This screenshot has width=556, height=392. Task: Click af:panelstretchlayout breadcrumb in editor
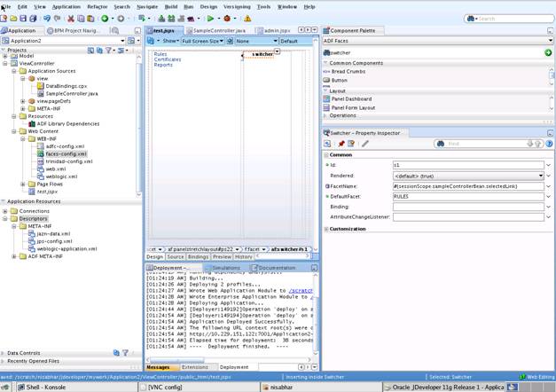pyautogui.click(x=202, y=249)
